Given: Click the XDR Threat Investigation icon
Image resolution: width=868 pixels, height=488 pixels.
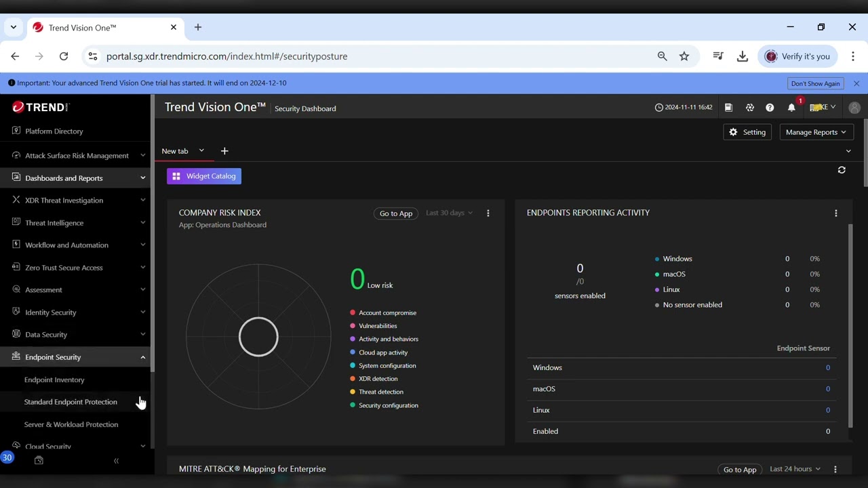Looking at the screenshot, I should (16, 200).
